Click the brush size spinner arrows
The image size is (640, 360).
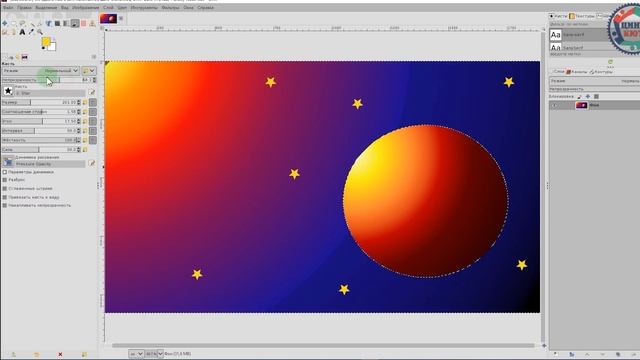pos(79,102)
